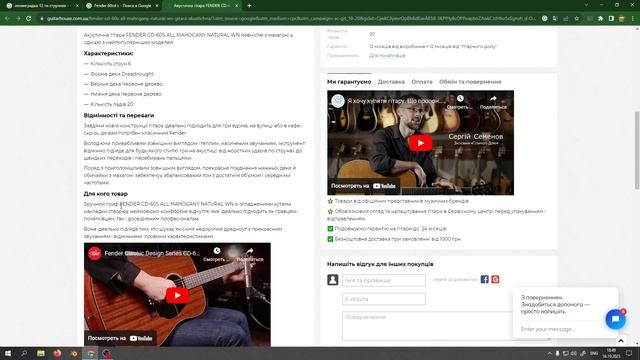Log in with the Facebook icon
This screenshot has height=360, width=640.
pyautogui.click(x=484, y=280)
